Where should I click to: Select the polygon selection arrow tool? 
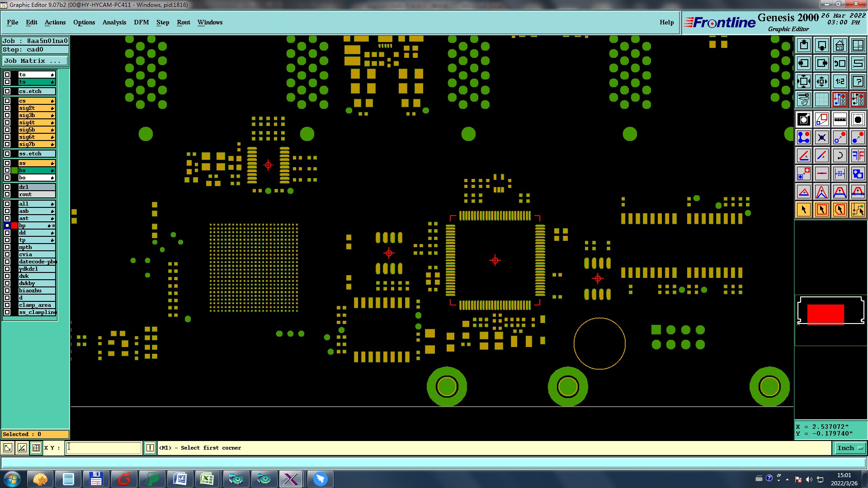coord(840,210)
